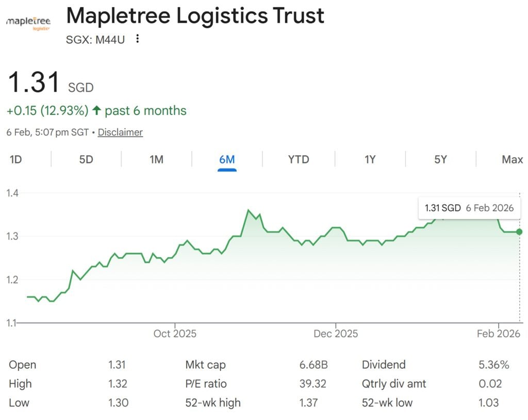Select the 1D chart time range
The width and height of the screenshot is (528, 420).
(15, 160)
